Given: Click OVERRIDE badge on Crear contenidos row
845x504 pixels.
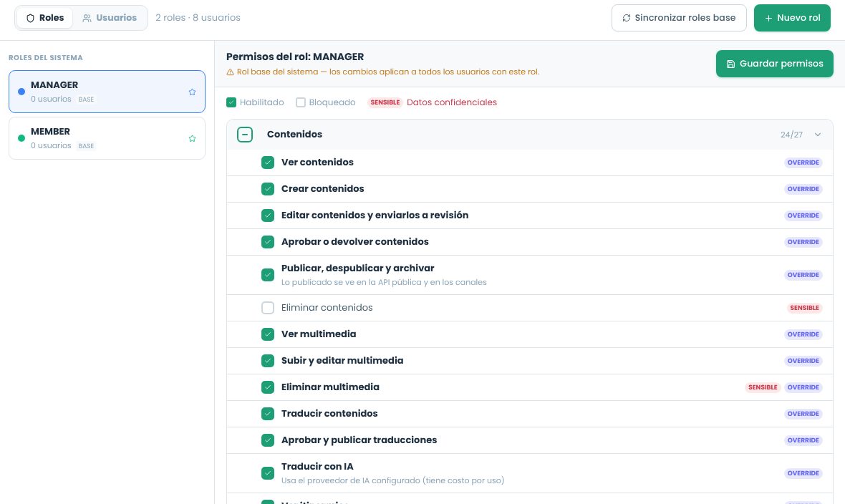Looking at the screenshot, I should [x=803, y=189].
